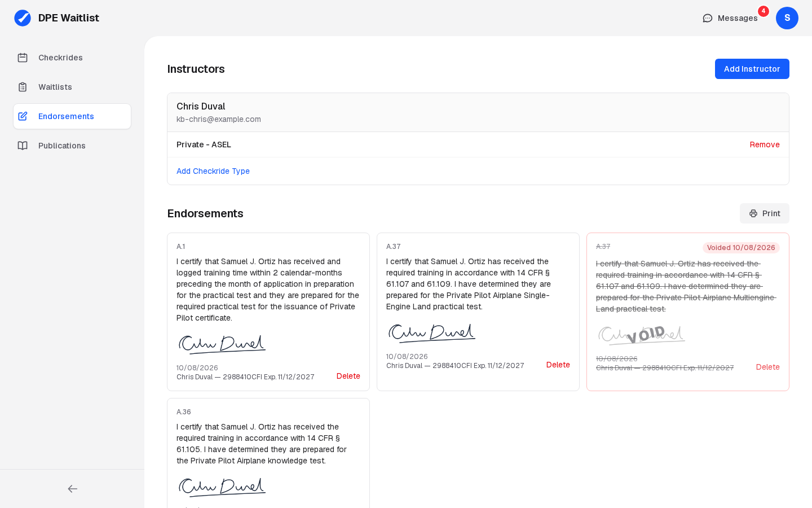Delete the A.1 endorsement
Screen dimensions: 812x508
pos(348,376)
